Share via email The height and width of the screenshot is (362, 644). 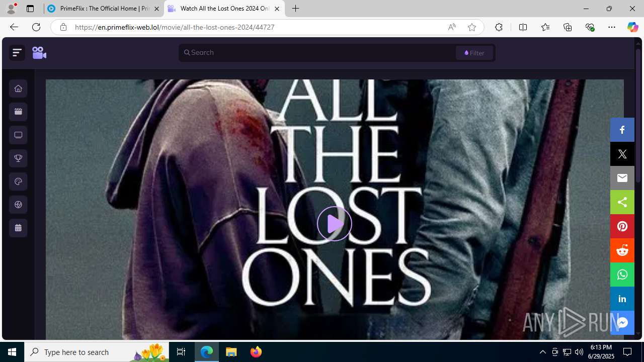coord(622,178)
